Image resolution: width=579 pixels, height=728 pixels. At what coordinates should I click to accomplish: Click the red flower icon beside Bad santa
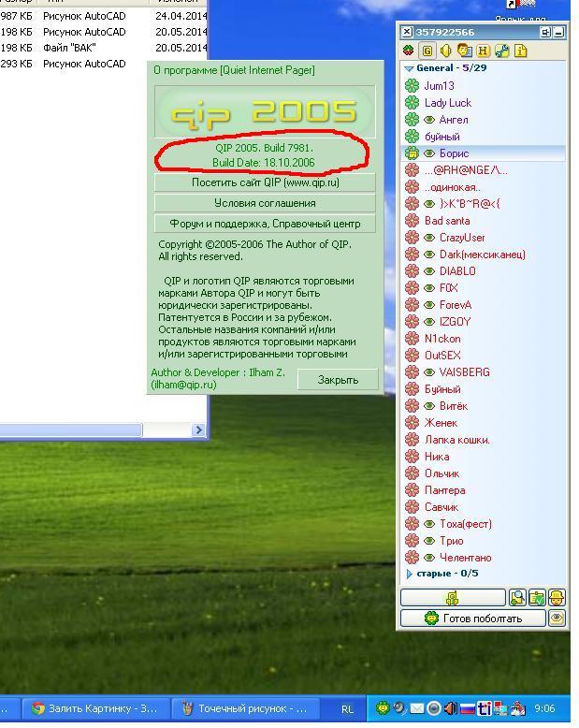(412, 221)
